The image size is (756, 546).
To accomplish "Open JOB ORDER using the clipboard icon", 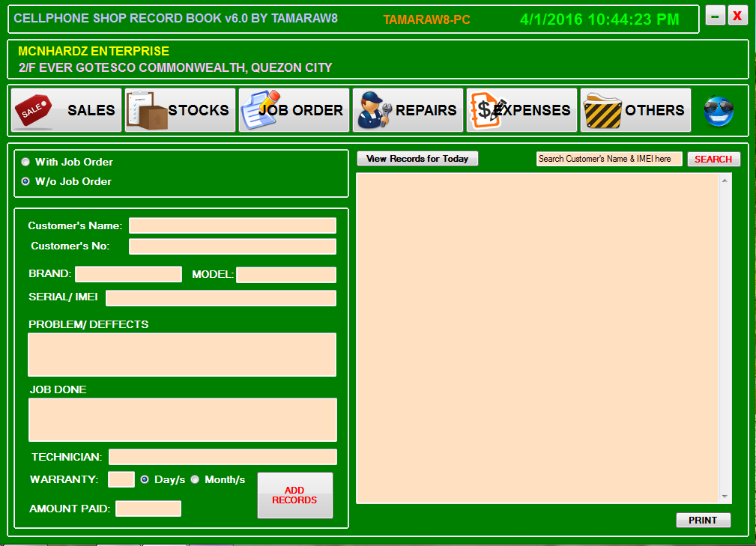I will pos(255,109).
